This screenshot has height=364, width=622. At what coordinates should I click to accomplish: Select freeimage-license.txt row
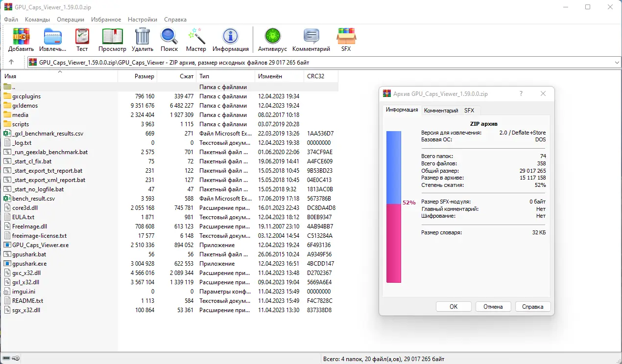169,236
